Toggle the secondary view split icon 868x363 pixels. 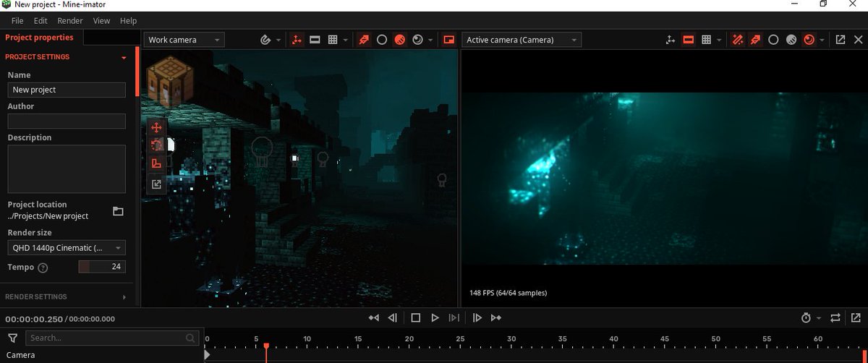point(448,40)
